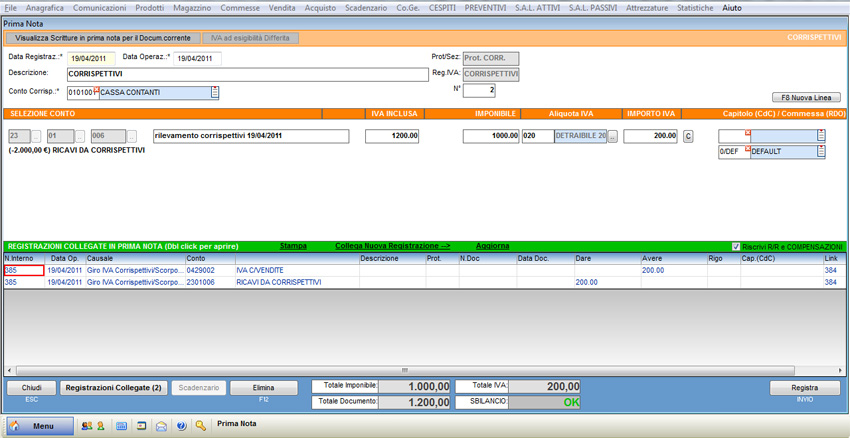Open lookup button next to DETRAIBILE 20
This screenshot has width=850, height=438.
click(613, 137)
